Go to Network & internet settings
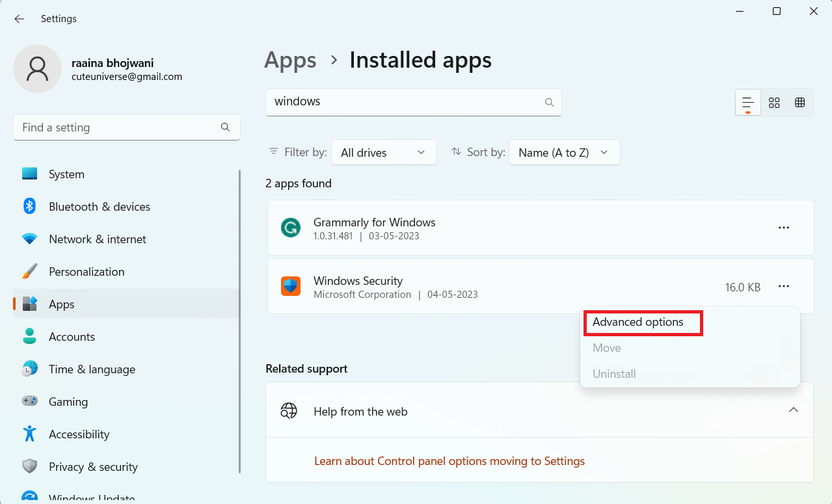832x504 pixels. tap(97, 239)
